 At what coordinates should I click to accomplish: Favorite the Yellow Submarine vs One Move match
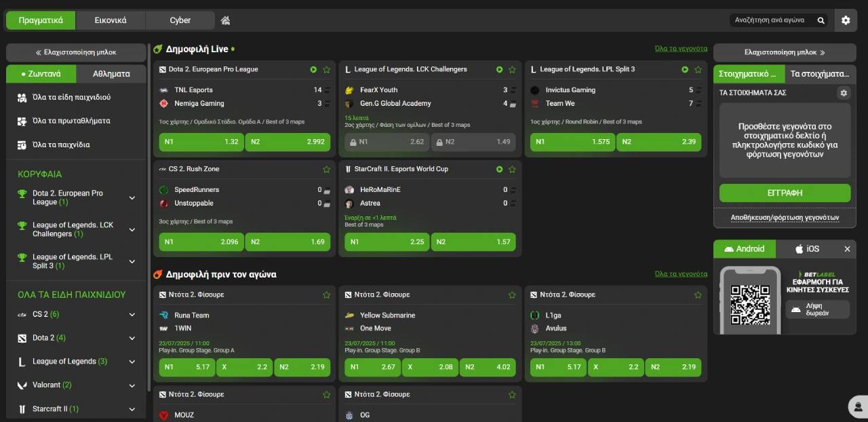(512, 294)
